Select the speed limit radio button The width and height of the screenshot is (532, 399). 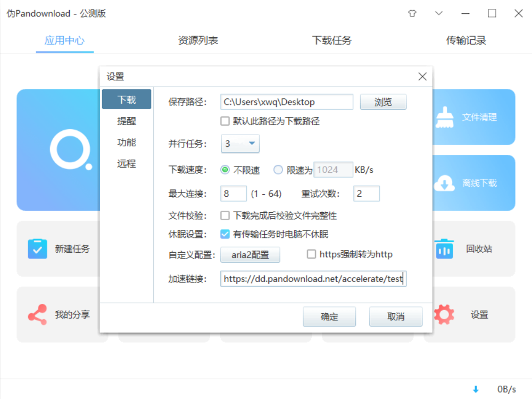pos(278,170)
